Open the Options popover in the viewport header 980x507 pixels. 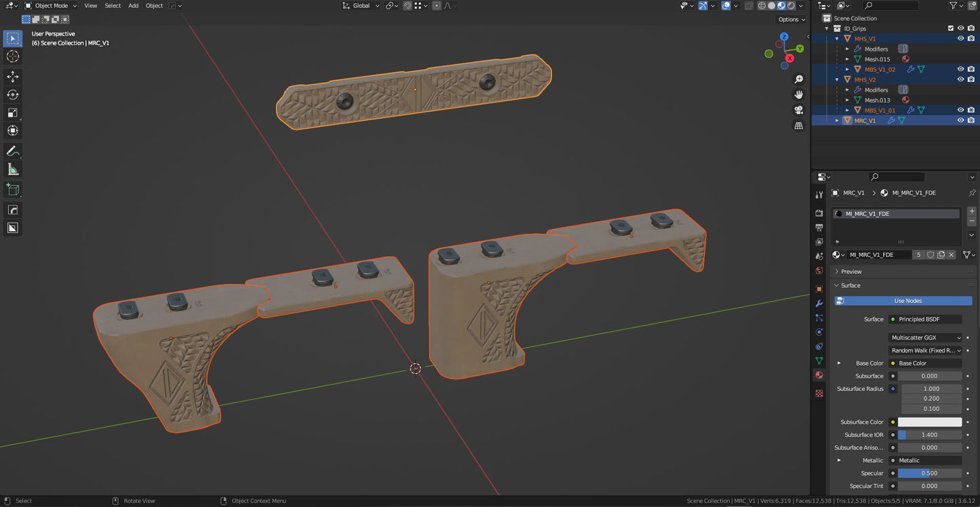[x=790, y=19]
